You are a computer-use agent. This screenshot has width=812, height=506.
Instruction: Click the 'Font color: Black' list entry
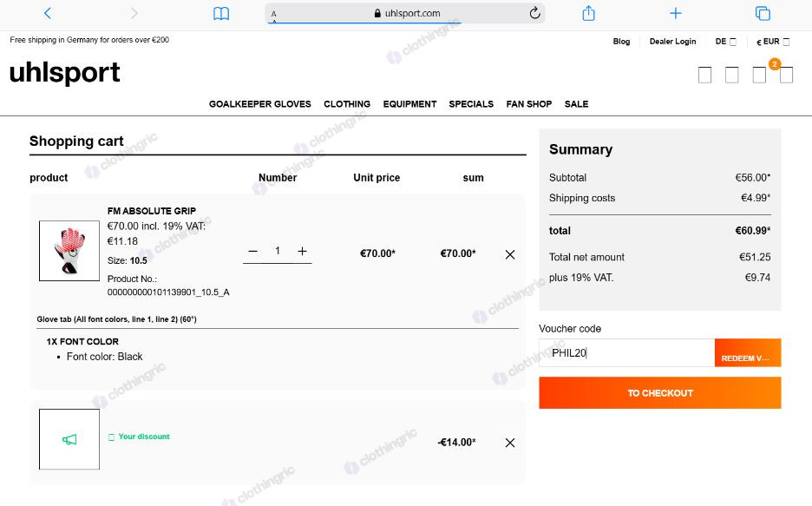pyautogui.click(x=105, y=357)
